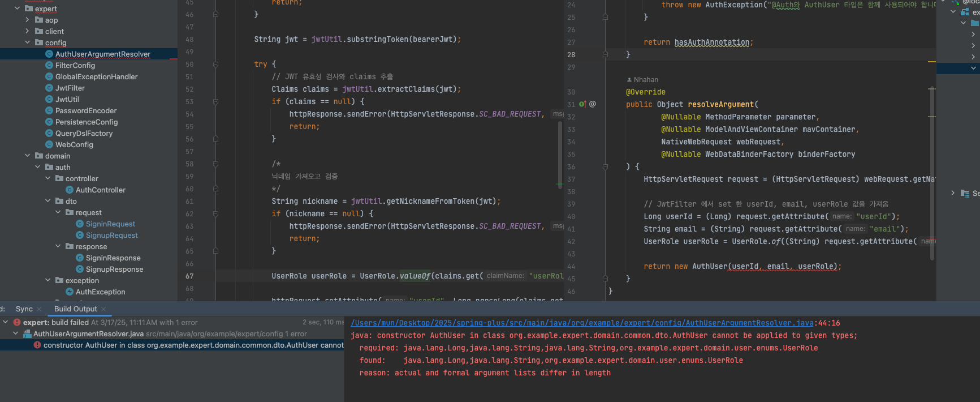Toggle code folding at line 62 nickname check
This screenshot has width=980, height=402.
[215, 213]
